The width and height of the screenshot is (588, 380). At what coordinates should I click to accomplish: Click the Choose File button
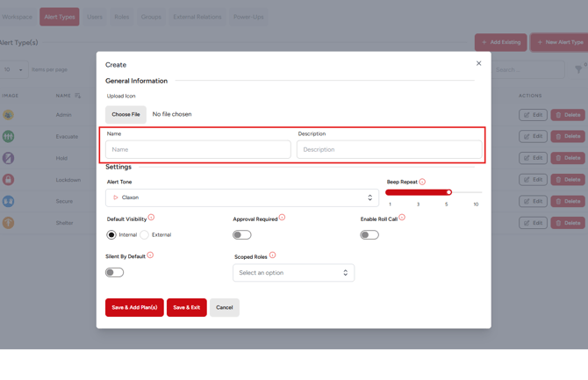point(125,114)
